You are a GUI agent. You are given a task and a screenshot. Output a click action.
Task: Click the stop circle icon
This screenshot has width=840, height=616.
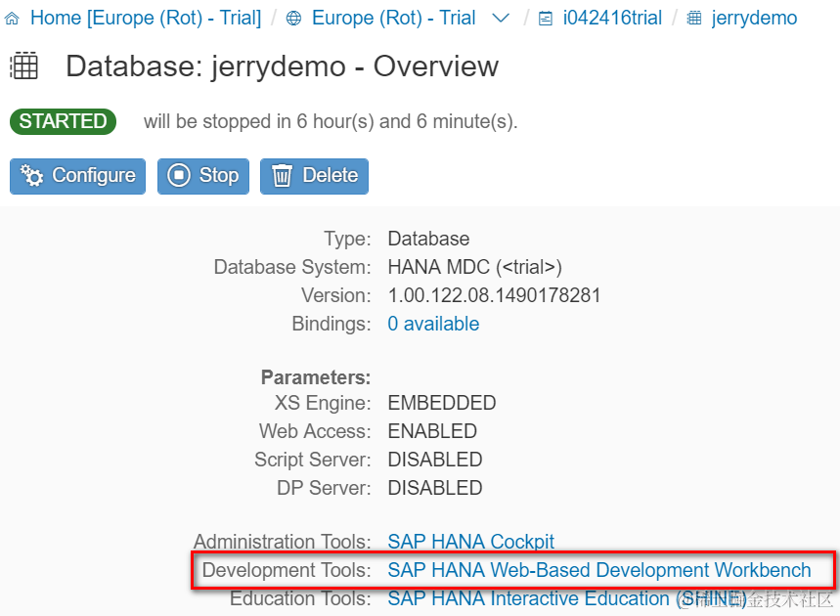[x=179, y=175]
